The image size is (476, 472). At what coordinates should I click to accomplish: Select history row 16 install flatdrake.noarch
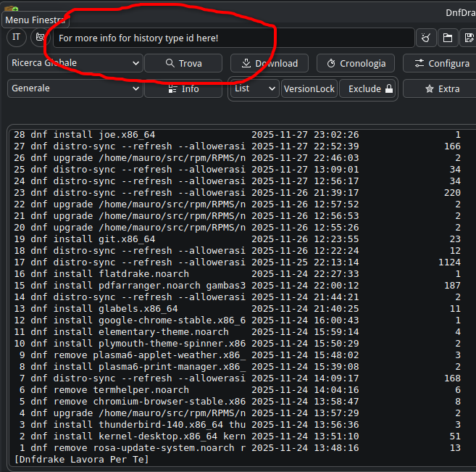click(x=237, y=274)
